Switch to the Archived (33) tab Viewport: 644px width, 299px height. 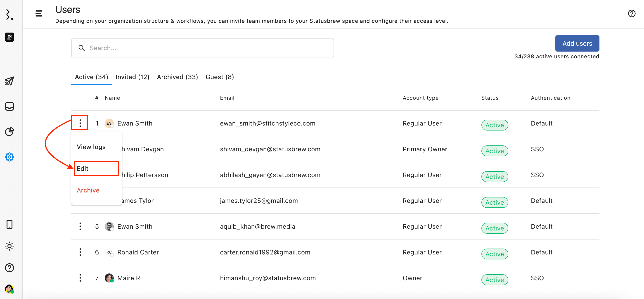[177, 77]
